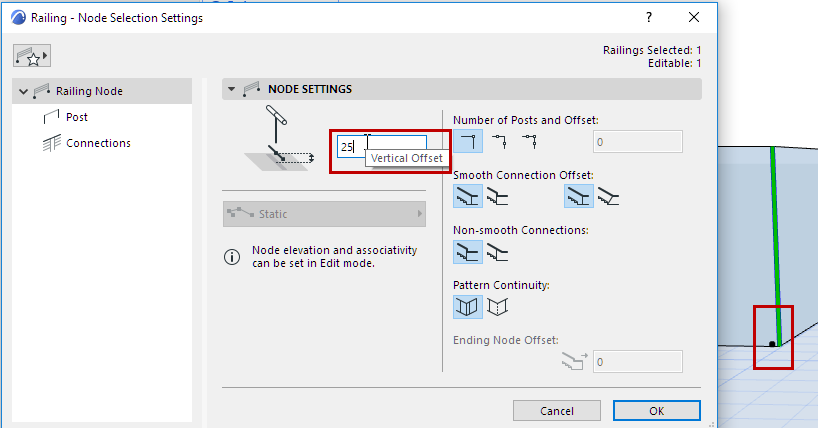Collapse the Node Settings panel

click(232, 89)
